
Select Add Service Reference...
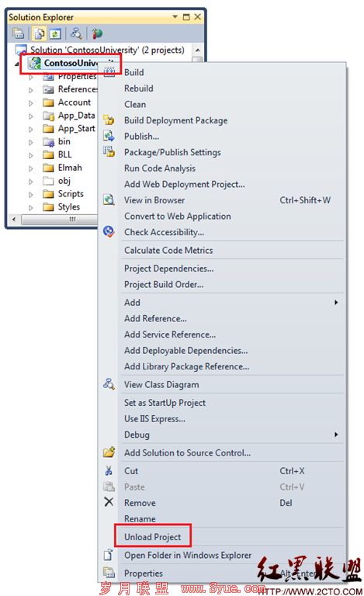(170, 334)
